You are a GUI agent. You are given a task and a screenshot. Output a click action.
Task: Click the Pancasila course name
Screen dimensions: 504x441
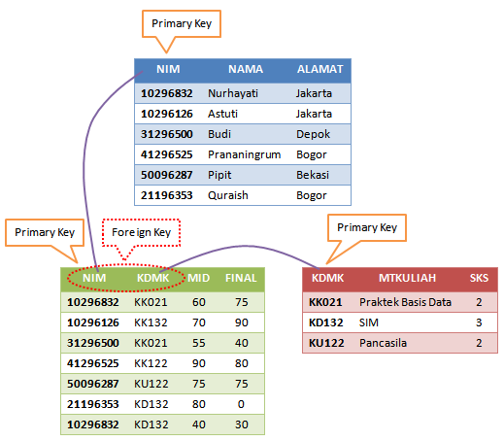[x=383, y=343]
